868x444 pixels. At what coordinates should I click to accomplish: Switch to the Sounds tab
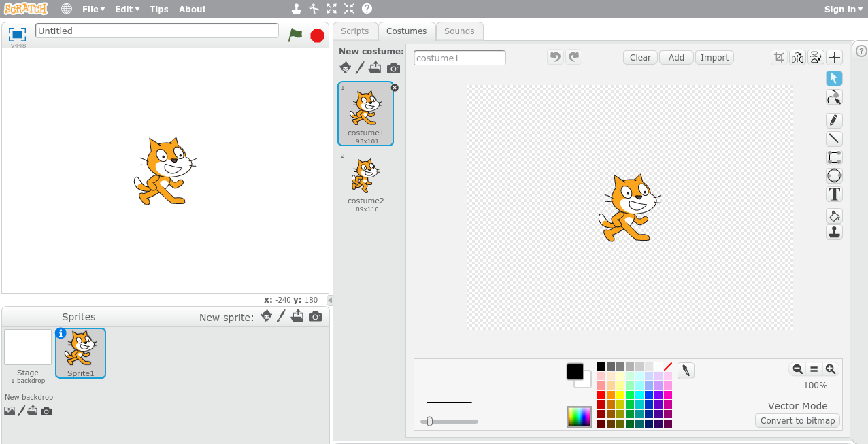click(459, 31)
